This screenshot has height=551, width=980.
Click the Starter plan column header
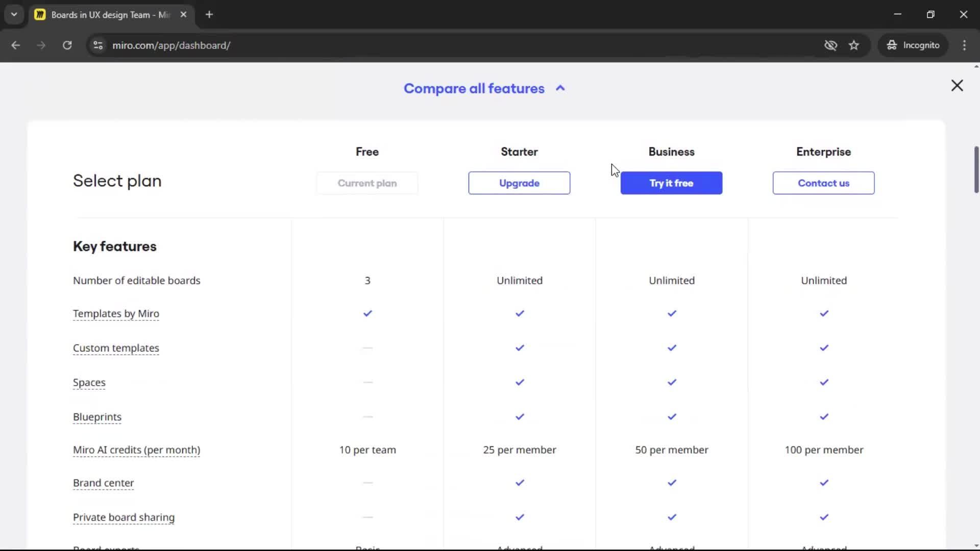[519, 152]
